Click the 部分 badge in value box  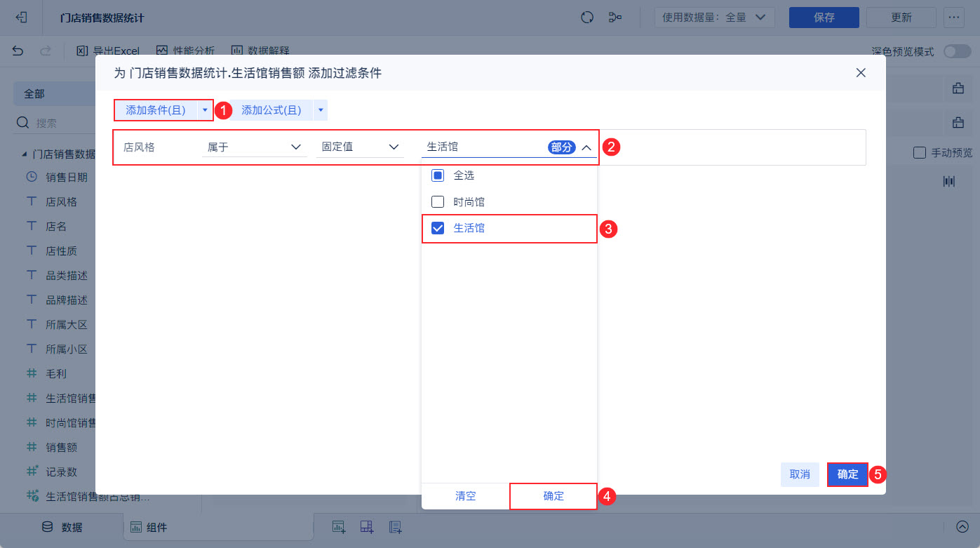coord(561,147)
